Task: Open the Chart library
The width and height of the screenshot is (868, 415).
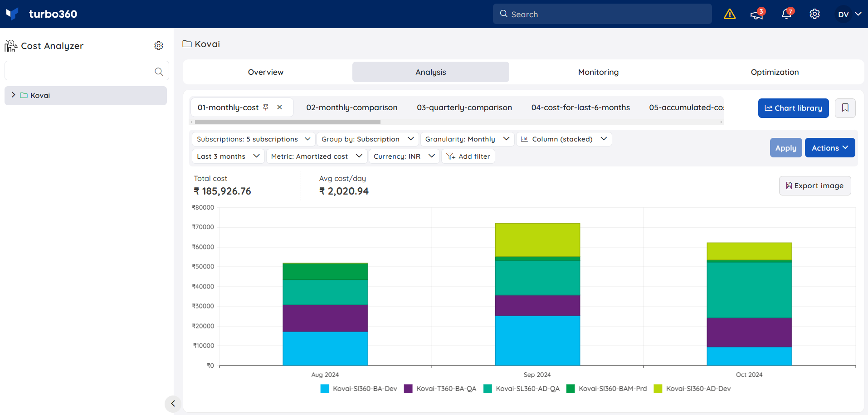Action: tap(793, 108)
